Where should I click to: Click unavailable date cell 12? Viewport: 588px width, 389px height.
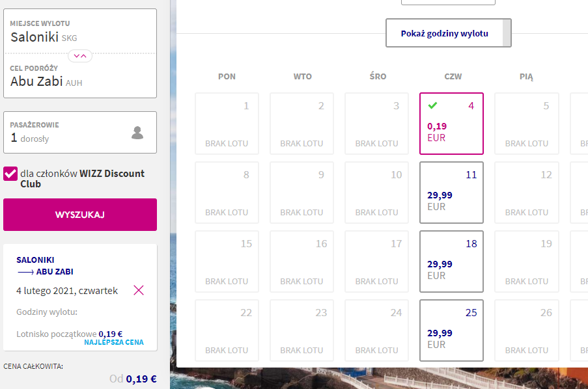(527, 193)
